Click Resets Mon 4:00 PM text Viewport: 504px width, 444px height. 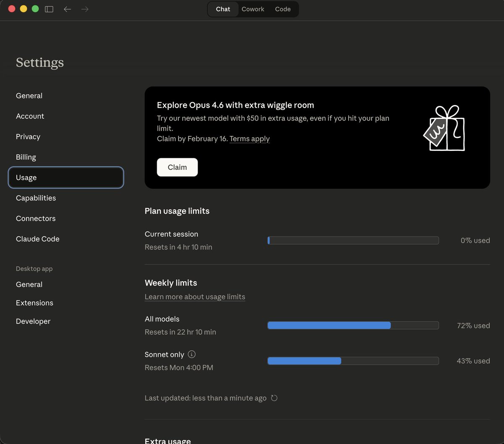179,367
